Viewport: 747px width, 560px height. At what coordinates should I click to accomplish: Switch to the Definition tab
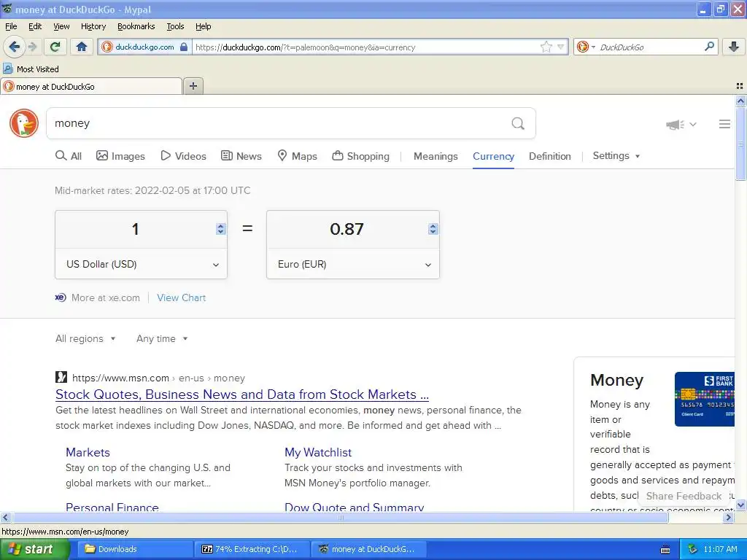click(x=550, y=156)
